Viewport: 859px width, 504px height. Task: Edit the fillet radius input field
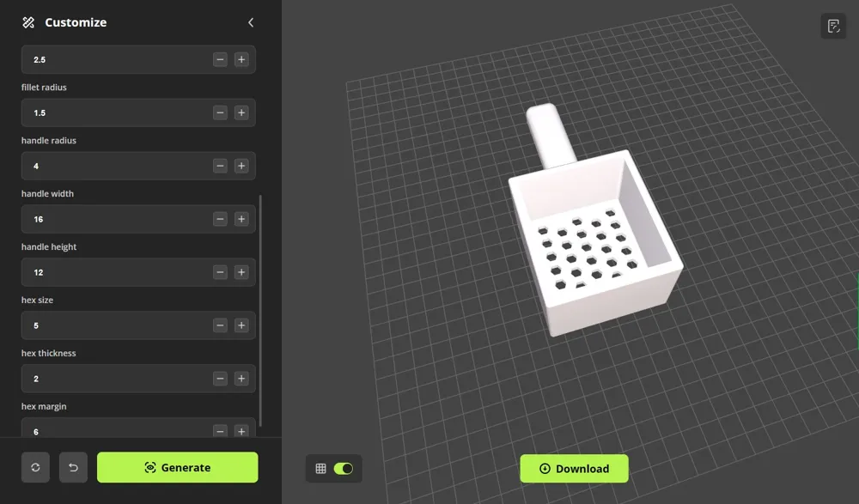(x=138, y=112)
